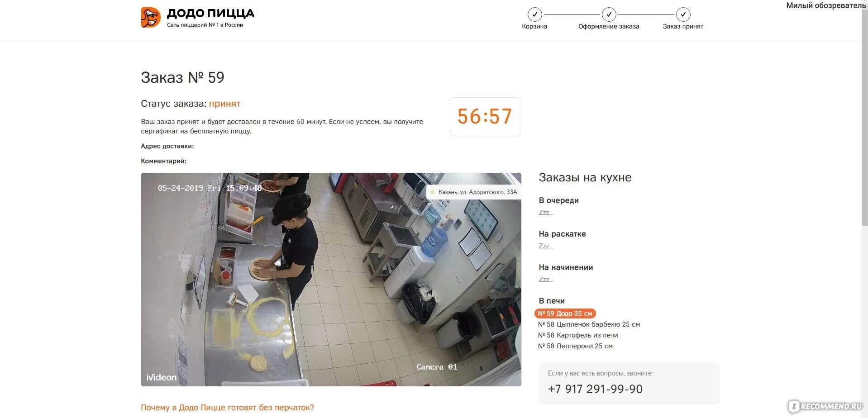The height and width of the screenshot is (418, 868).
Task: Select № 58 Цыпленок барбекю 25 см item
Action: pyautogui.click(x=589, y=324)
